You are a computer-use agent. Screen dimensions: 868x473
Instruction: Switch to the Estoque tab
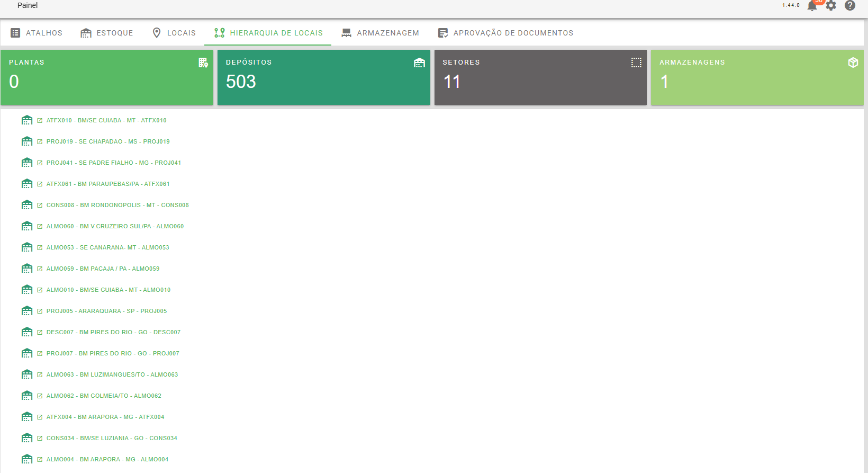click(x=107, y=33)
